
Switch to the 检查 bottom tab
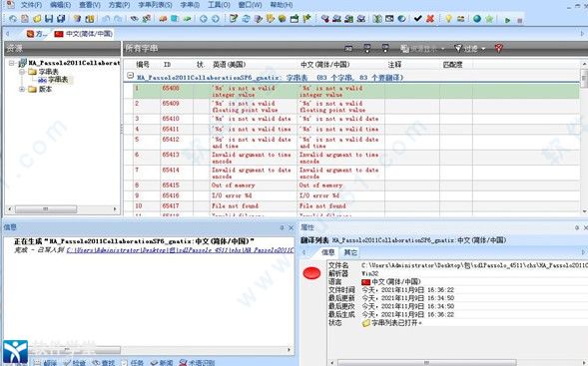(75, 363)
